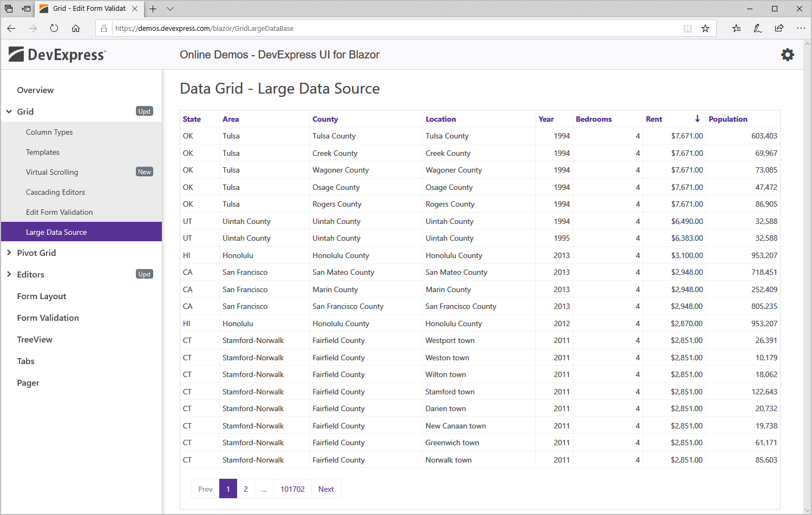Click the DevExpress logo
This screenshot has height=515, width=812.
(56, 54)
